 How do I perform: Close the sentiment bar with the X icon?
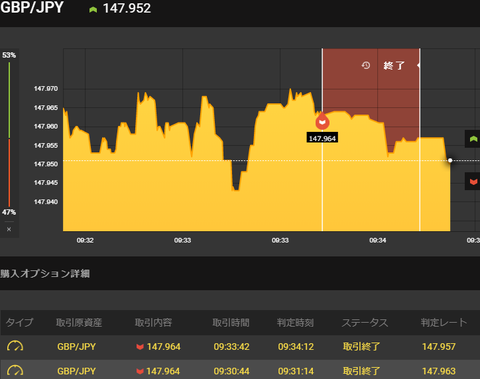(9, 229)
